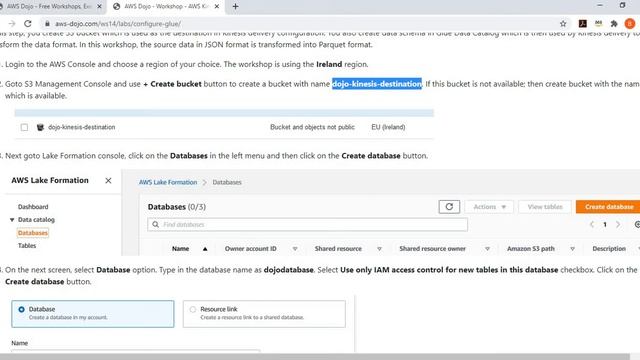Screen dimensions: 640x360
Task: Select the Resource link radio option
Action: 193,309
